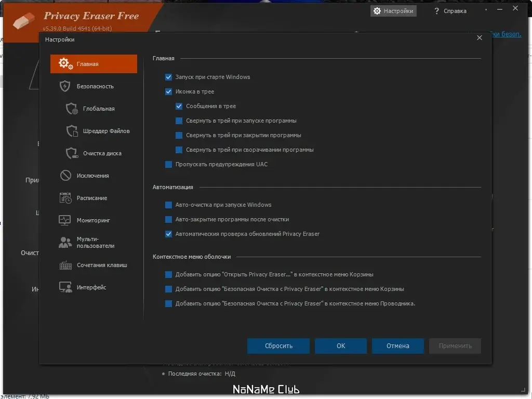Click the eraser logo in the title bar
Image resolution: width=532 pixels, height=399 pixels.
coord(24,20)
